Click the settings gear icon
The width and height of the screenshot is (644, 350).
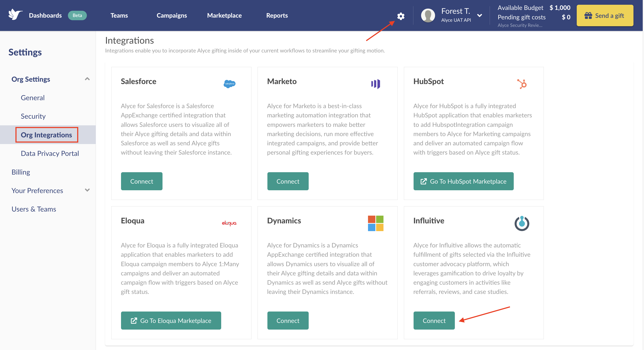tap(400, 16)
